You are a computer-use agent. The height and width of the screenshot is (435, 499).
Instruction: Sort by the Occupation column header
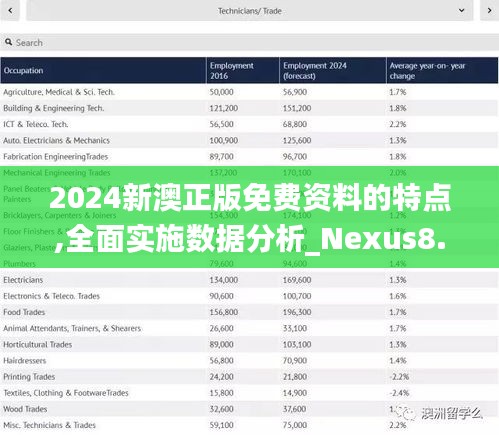pos(103,70)
